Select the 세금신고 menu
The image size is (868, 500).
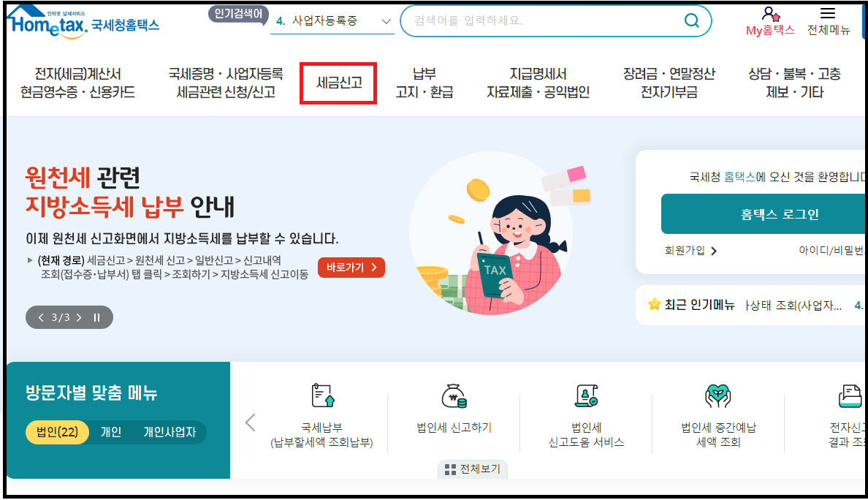338,83
